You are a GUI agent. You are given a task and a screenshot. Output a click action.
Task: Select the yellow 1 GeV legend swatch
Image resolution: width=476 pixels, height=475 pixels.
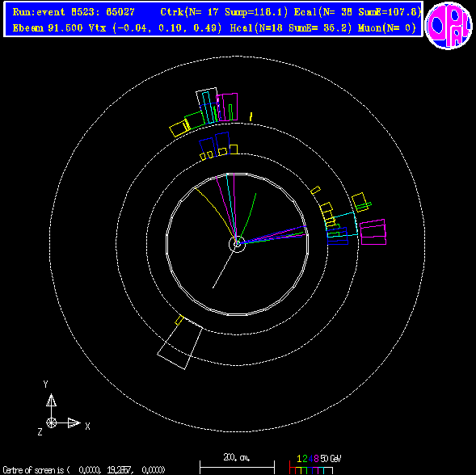click(x=299, y=470)
